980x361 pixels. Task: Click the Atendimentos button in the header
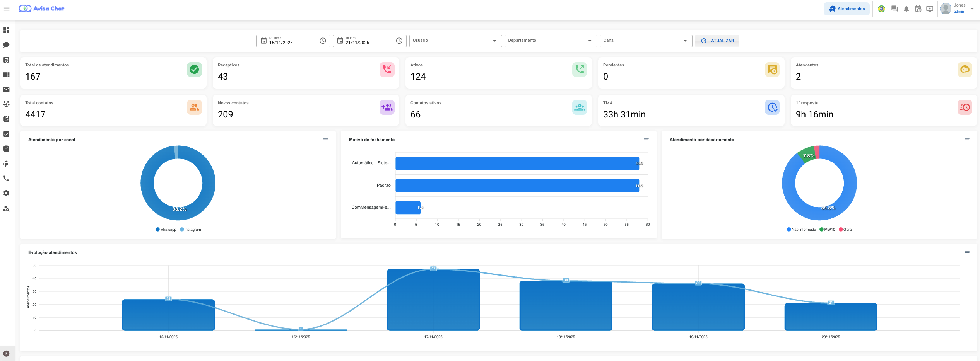pyautogui.click(x=847, y=9)
